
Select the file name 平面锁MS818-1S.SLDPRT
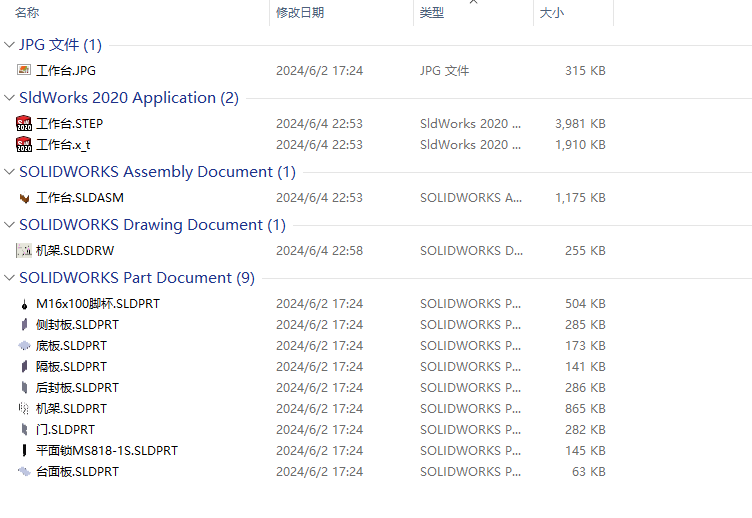pyautogui.click(x=107, y=451)
